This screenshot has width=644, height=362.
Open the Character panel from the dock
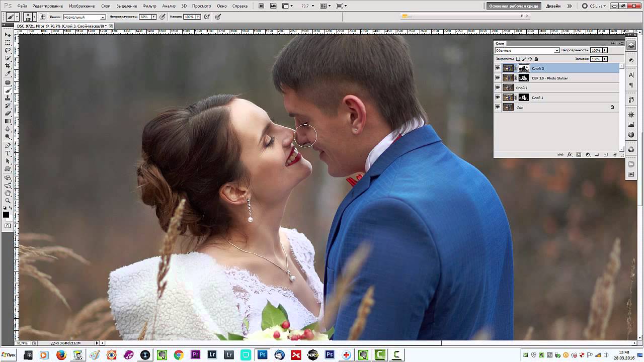click(x=631, y=75)
